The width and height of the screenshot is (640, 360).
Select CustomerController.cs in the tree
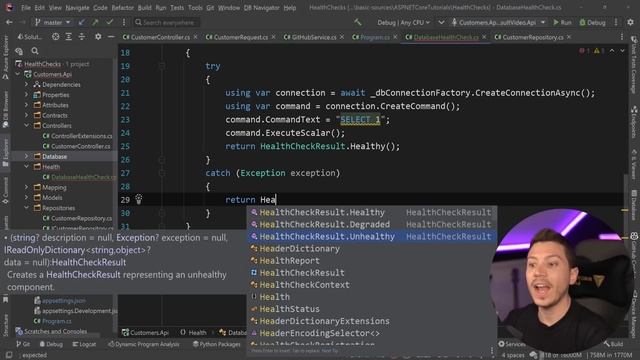[x=76, y=146]
